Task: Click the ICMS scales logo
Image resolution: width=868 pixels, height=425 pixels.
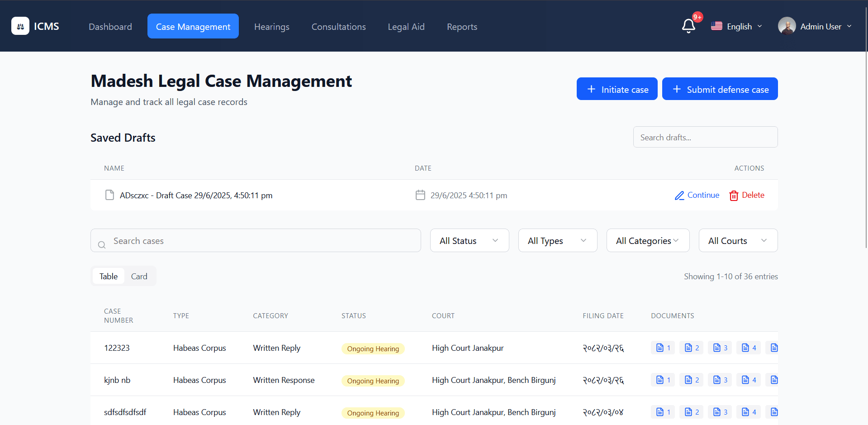Action: click(x=20, y=26)
